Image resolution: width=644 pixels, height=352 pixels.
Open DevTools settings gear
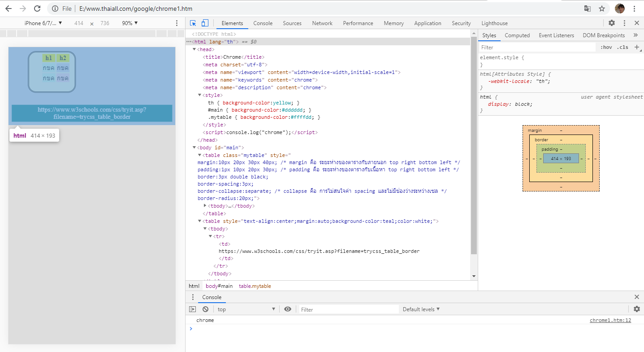pyautogui.click(x=612, y=23)
